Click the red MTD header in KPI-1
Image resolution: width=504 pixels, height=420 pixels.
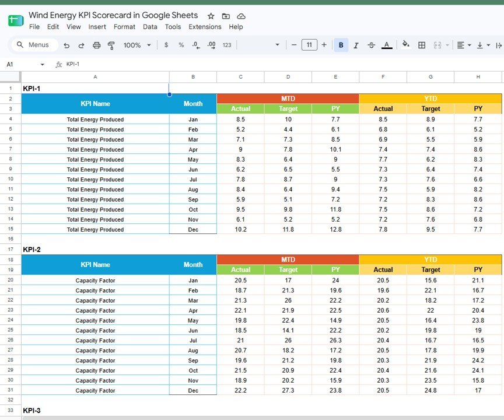[x=288, y=99]
